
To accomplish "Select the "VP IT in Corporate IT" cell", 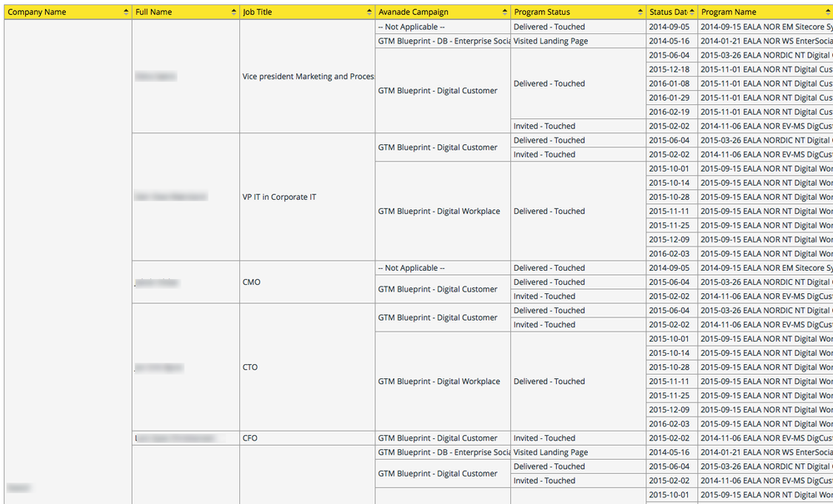I will click(x=308, y=197).
